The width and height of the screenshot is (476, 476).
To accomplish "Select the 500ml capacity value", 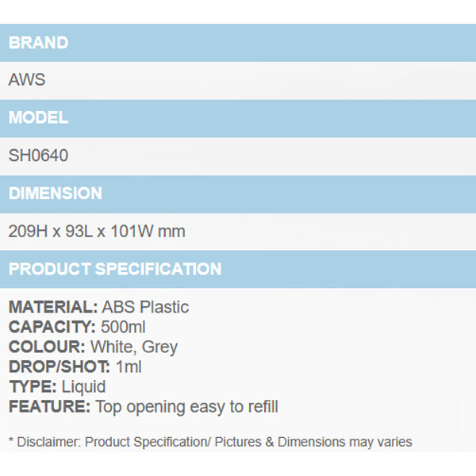I will click(123, 327).
